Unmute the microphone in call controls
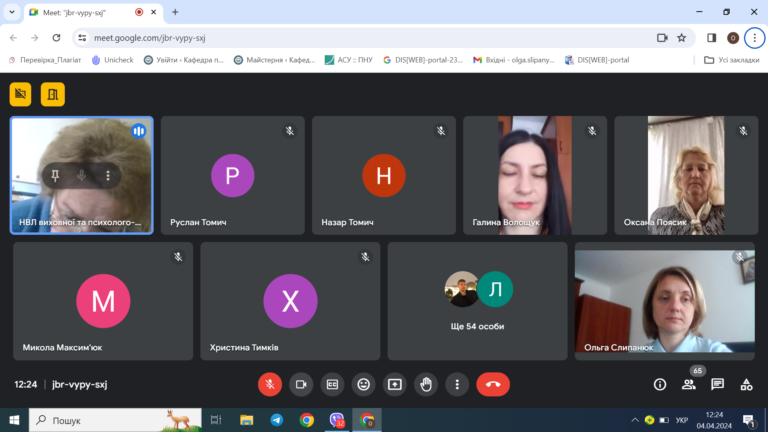The image size is (768, 432). tap(269, 384)
